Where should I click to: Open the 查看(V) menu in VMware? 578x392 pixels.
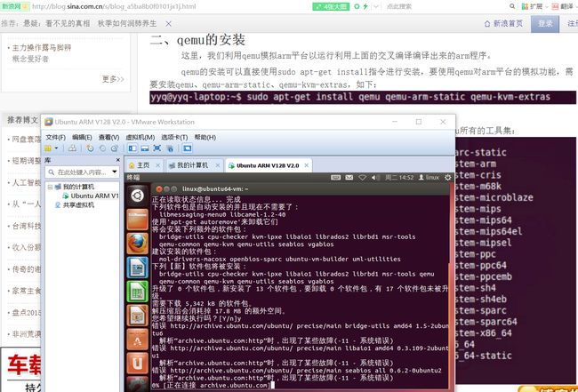pyautogui.click(x=108, y=137)
